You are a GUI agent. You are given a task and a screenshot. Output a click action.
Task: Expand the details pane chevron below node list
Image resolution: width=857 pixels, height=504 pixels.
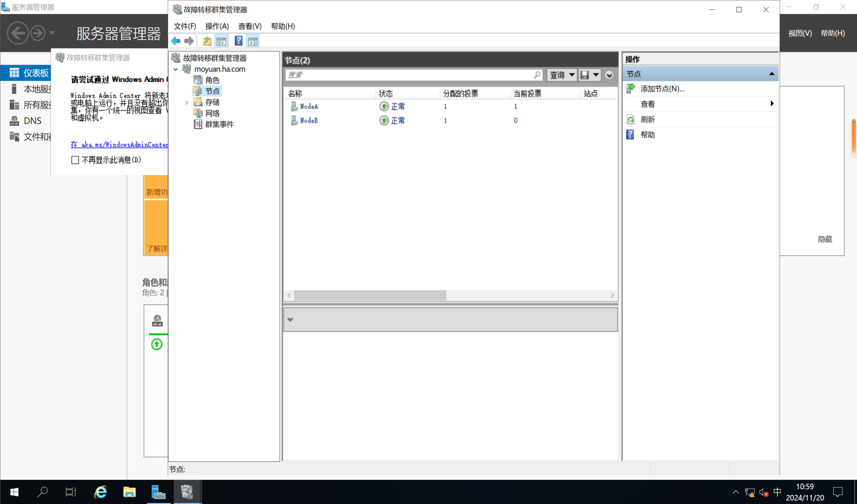[290, 319]
